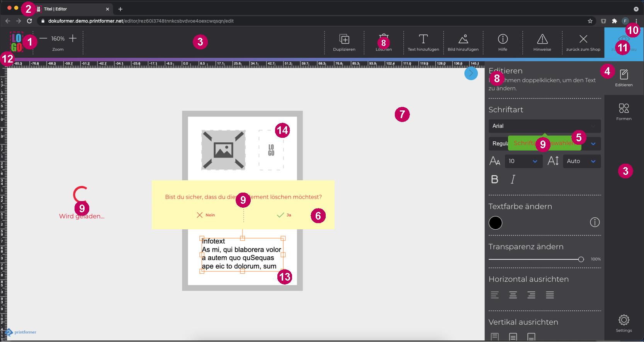This screenshot has width=644, height=342.
Task: Click the black text color swatch
Action: click(495, 223)
